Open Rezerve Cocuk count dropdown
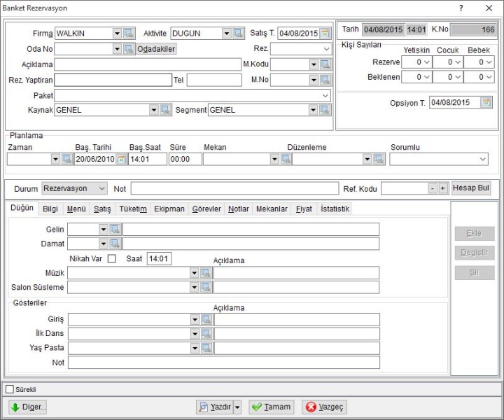 pos(458,62)
